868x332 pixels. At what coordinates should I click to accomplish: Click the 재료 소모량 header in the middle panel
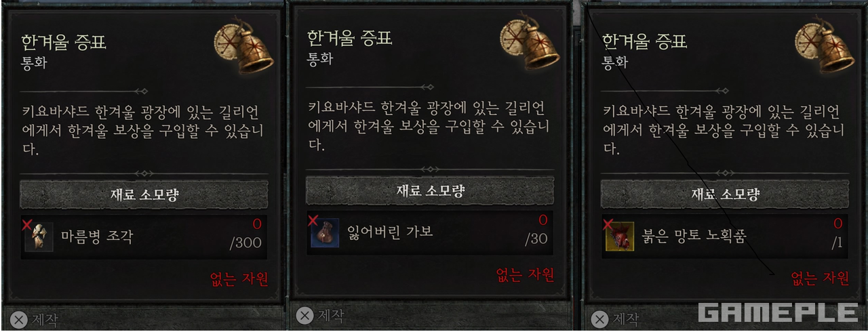click(430, 190)
